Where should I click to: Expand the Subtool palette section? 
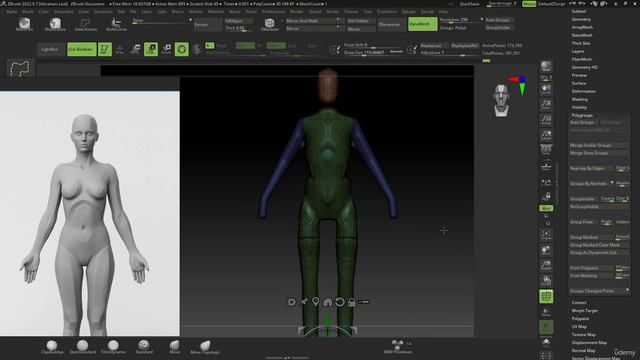pyautogui.click(x=579, y=11)
